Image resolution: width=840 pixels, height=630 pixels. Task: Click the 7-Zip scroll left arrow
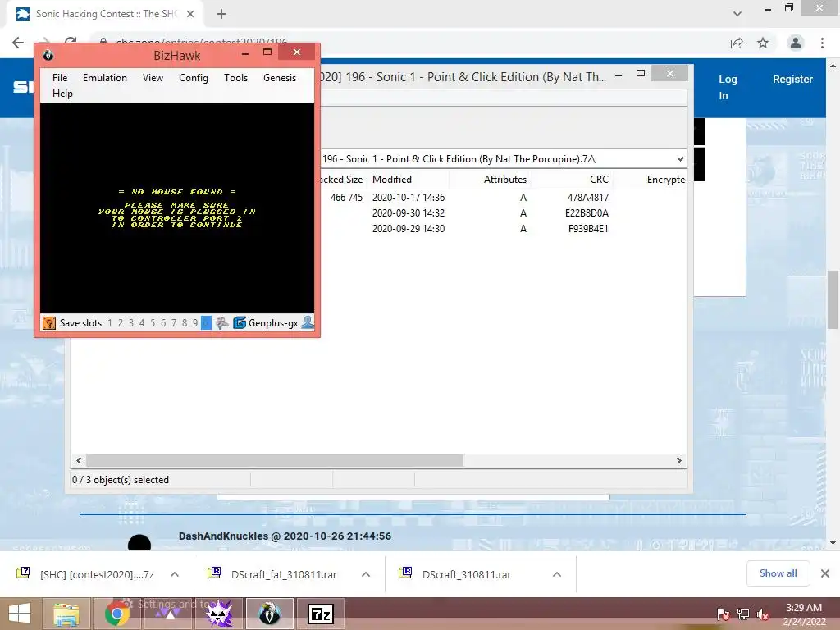click(79, 461)
